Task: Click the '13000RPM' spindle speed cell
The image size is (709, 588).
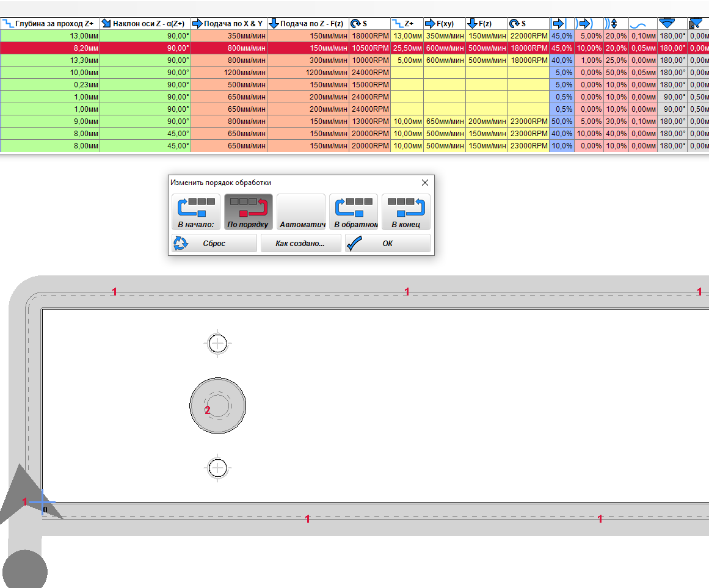Action: pyautogui.click(x=369, y=121)
